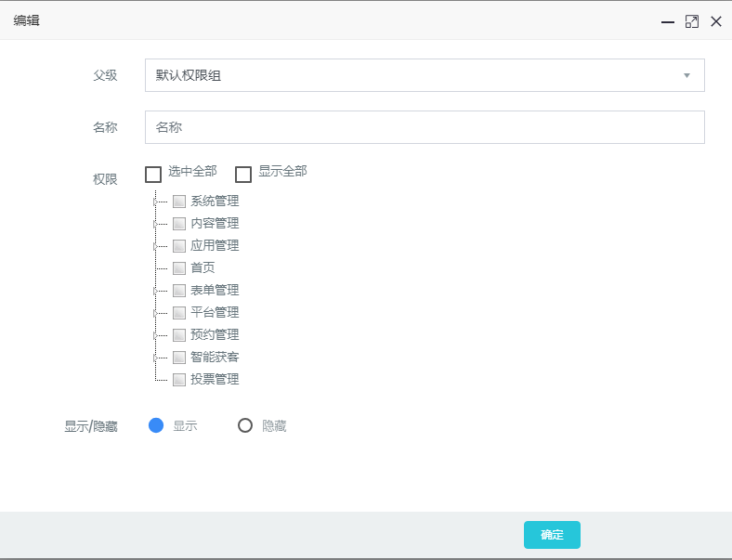Viewport: 732px width, 560px height.
Task: Maximize the 编辑 dialog window
Action: click(x=691, y=21)
